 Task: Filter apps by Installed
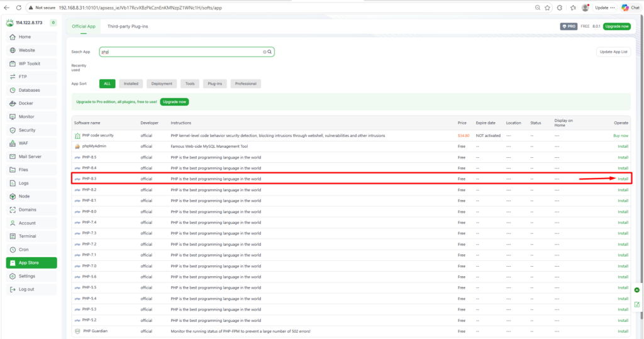point(131,84)
